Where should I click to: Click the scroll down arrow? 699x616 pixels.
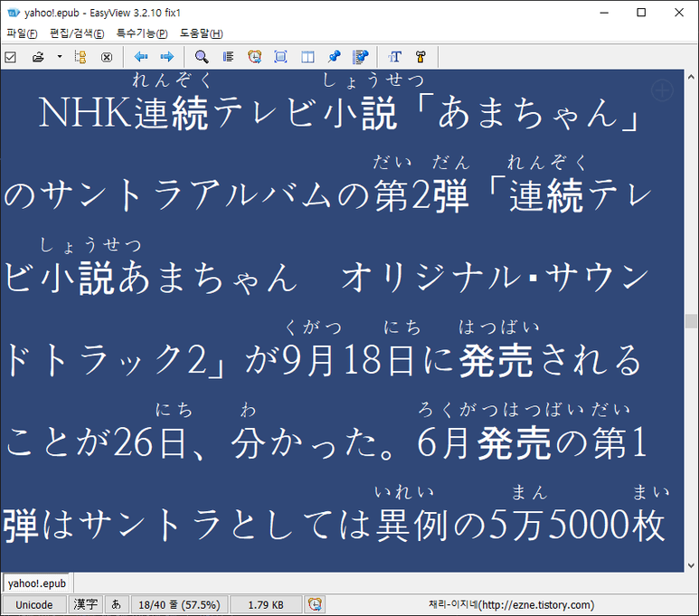point(692,565)
